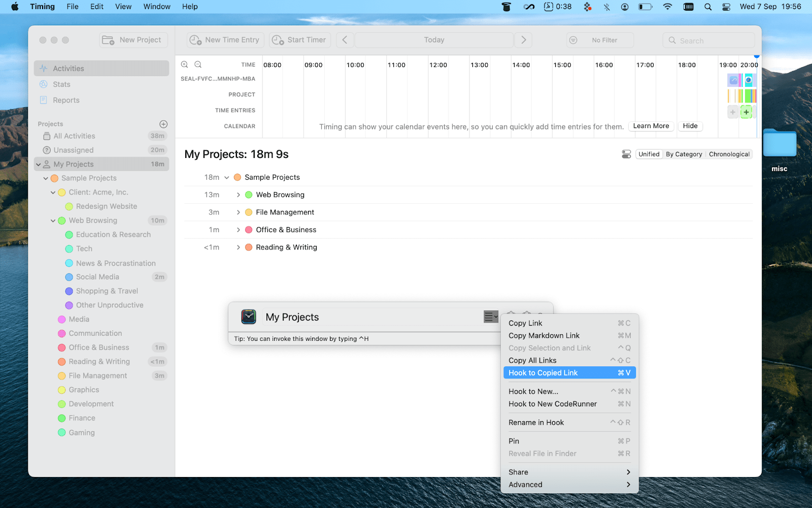Expand the Web Browsing row in the main list
Screen dimensions: 812x508
click(238, 195)
